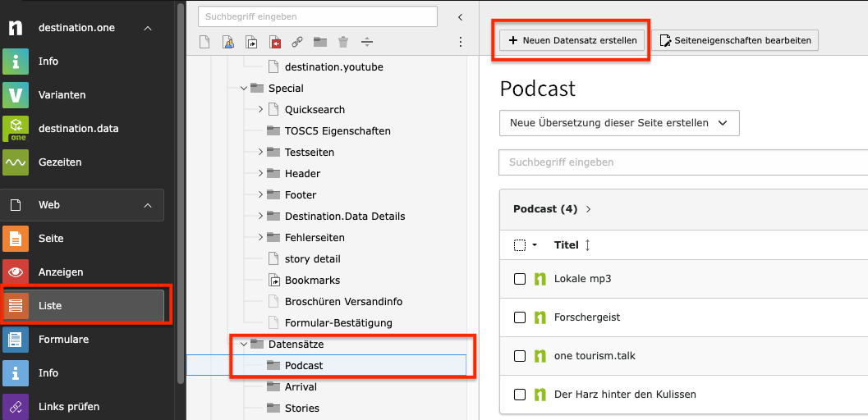
Task: Click Neuen Datensatz erstellen button
Action: point(572,40)
